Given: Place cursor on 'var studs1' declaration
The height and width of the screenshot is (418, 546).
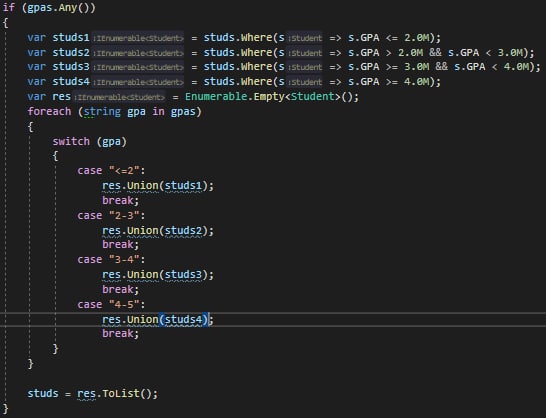Looking at the screenshot, I should click(58, 37).
